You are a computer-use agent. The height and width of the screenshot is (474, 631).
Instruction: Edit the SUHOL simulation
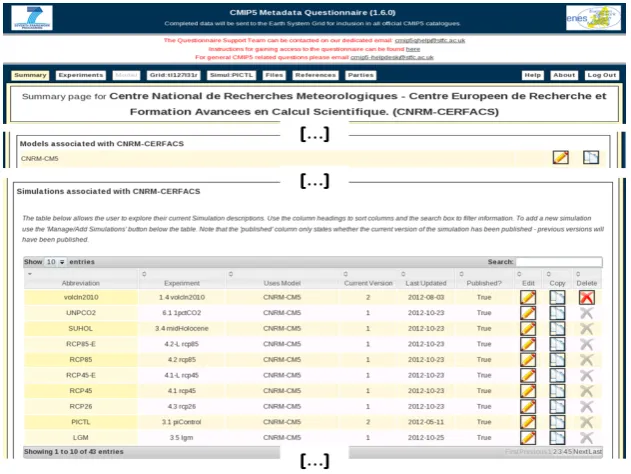point(528,328)
